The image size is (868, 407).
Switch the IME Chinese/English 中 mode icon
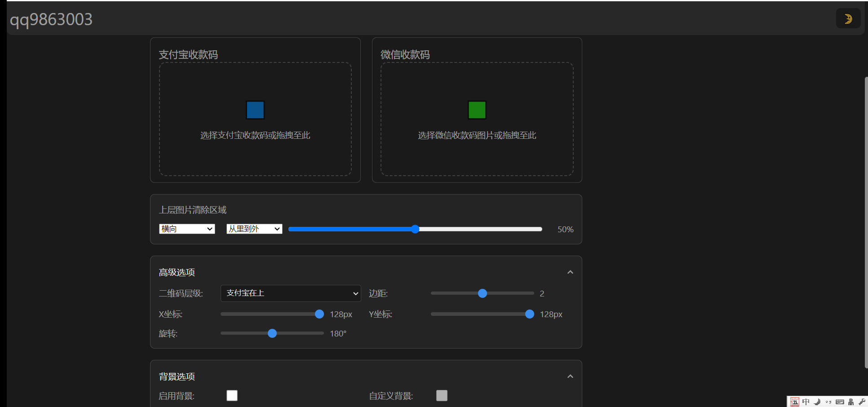coord(806,402)
